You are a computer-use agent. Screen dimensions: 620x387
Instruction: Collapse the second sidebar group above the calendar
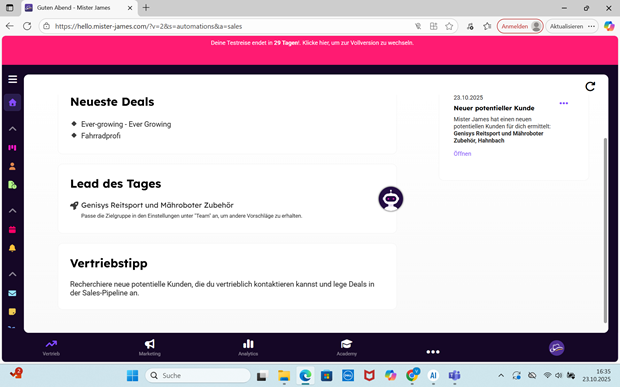pos(13,211)
